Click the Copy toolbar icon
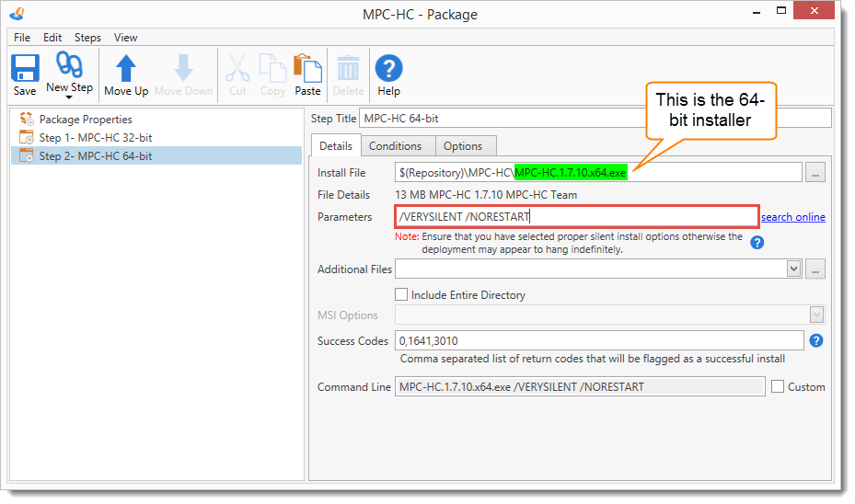This screenshot has height=504, width=855. [272, 68]
